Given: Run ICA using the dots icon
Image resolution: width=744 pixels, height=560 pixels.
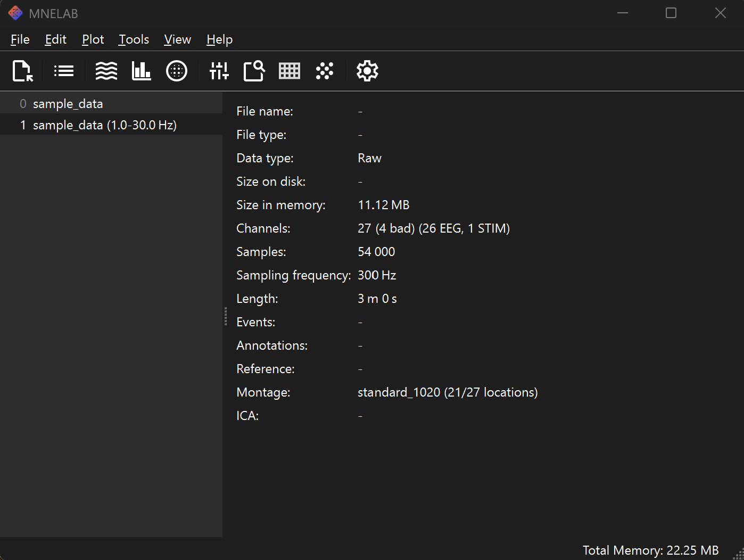Looking at the screenshot, I should 325,71.
